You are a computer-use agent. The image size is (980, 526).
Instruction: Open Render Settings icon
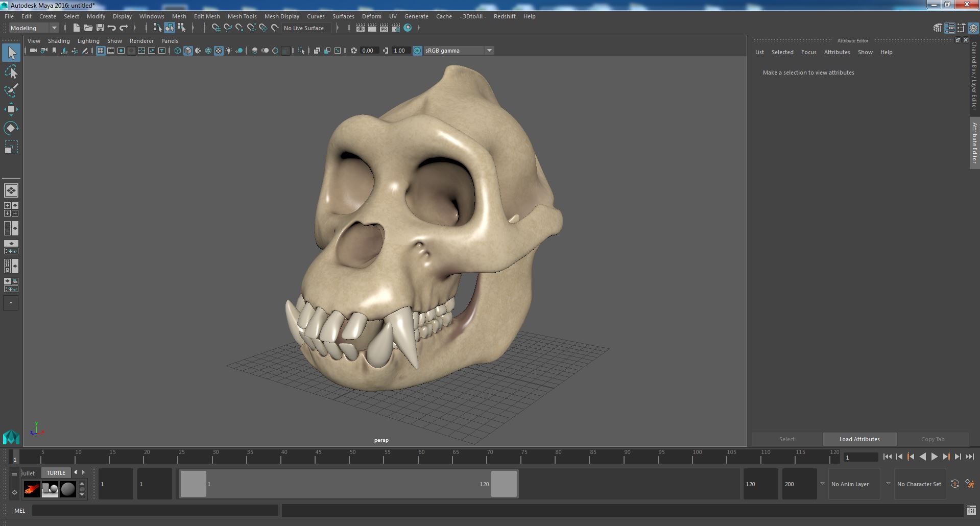click(396, 28)
